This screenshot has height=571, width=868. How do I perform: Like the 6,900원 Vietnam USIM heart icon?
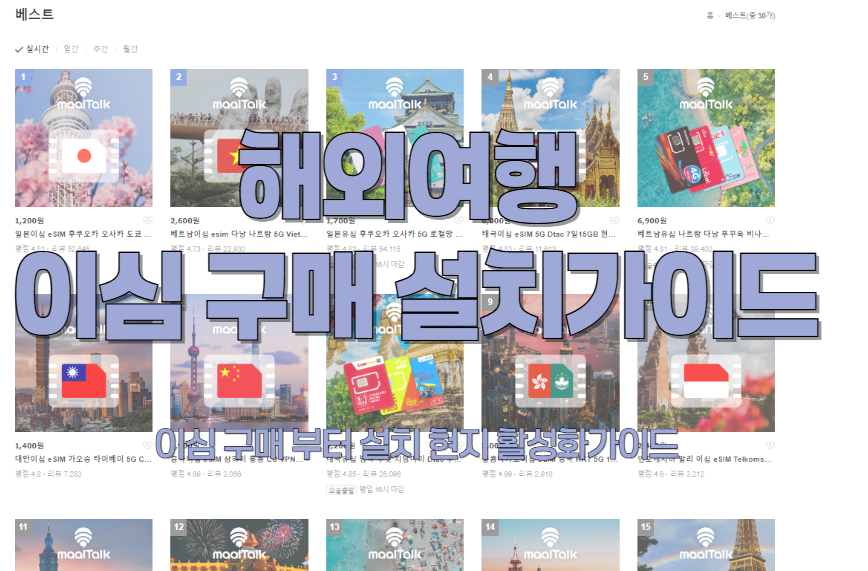[770, 220]
